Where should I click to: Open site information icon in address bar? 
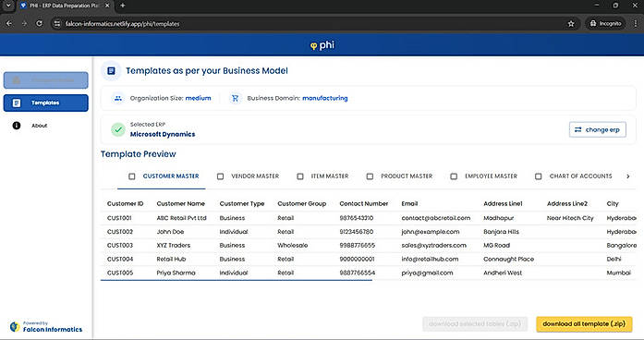pos(57,24)
